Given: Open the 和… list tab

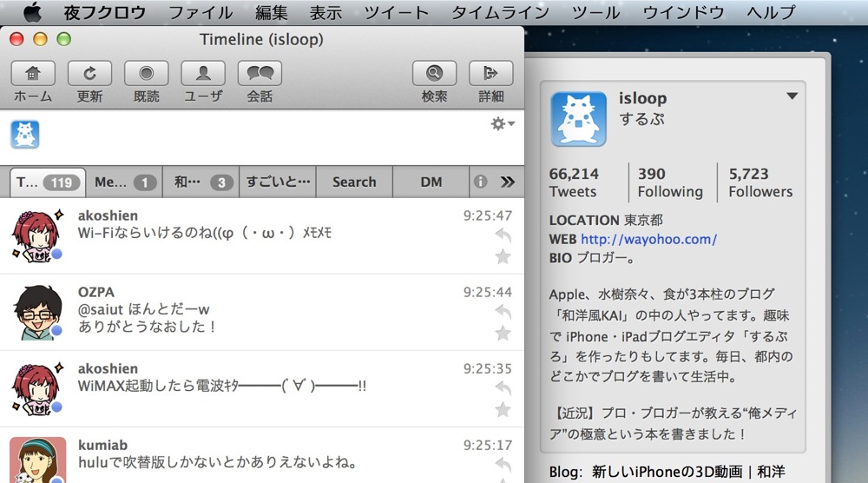Looking at the screenshot, I should click(x=201, y=182).
